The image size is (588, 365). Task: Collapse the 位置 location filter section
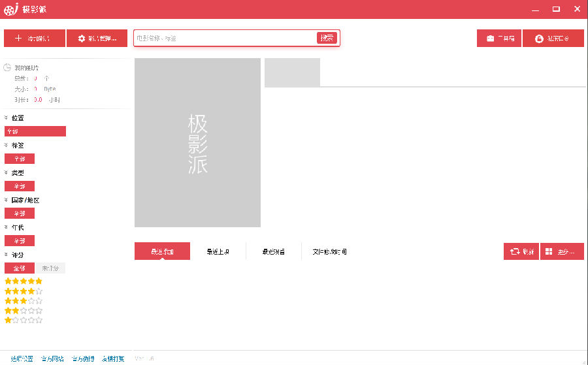[6, 118]
